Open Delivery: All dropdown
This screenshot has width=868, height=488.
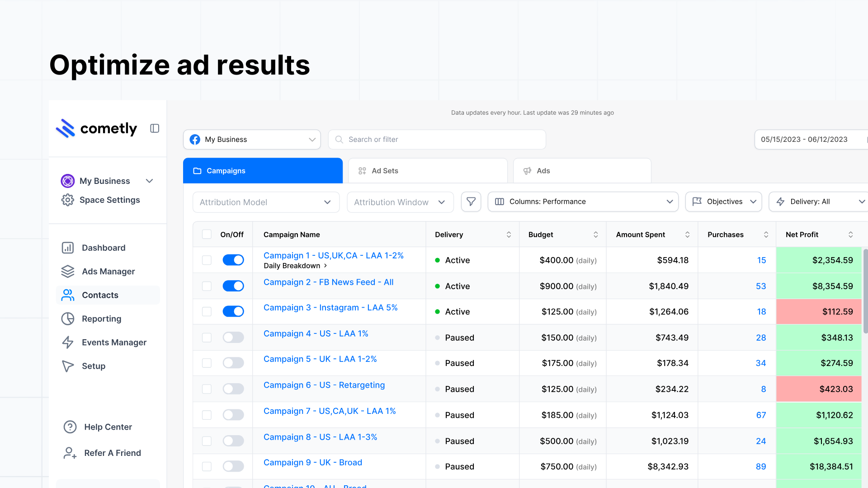coord(818,202)
